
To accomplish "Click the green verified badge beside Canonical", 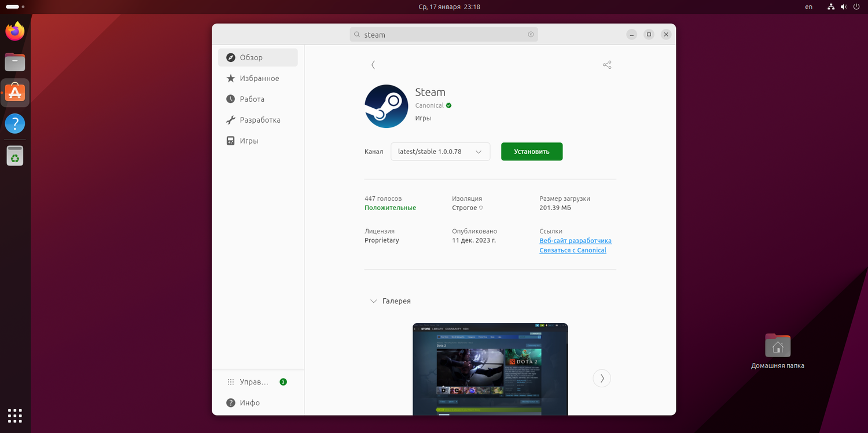I will (448, 105).
